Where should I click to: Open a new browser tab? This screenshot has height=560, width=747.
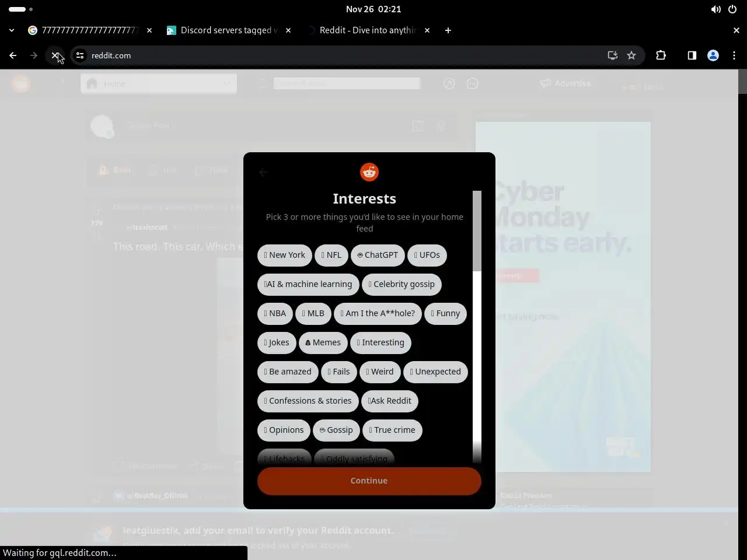(x=448, y=30)
